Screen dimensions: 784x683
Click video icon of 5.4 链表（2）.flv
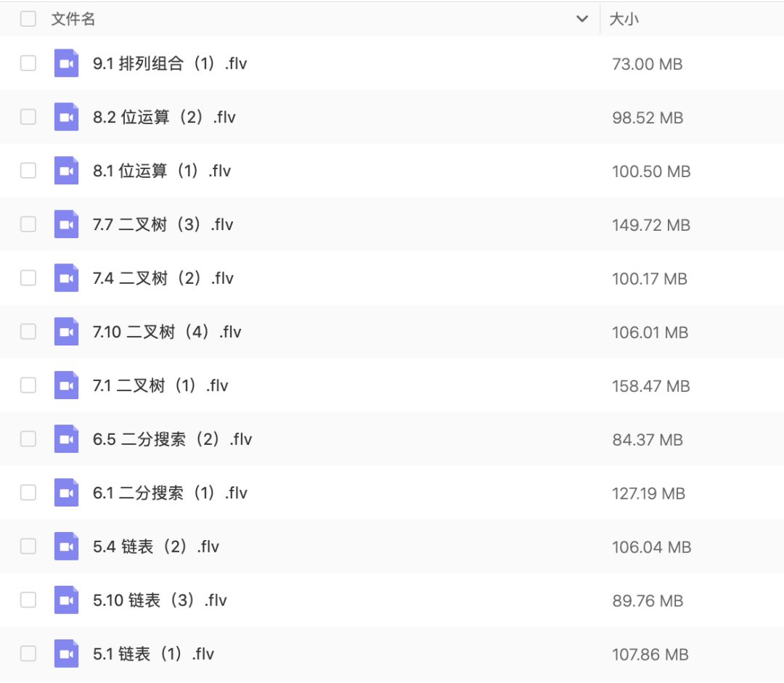[x=66, y=546]
